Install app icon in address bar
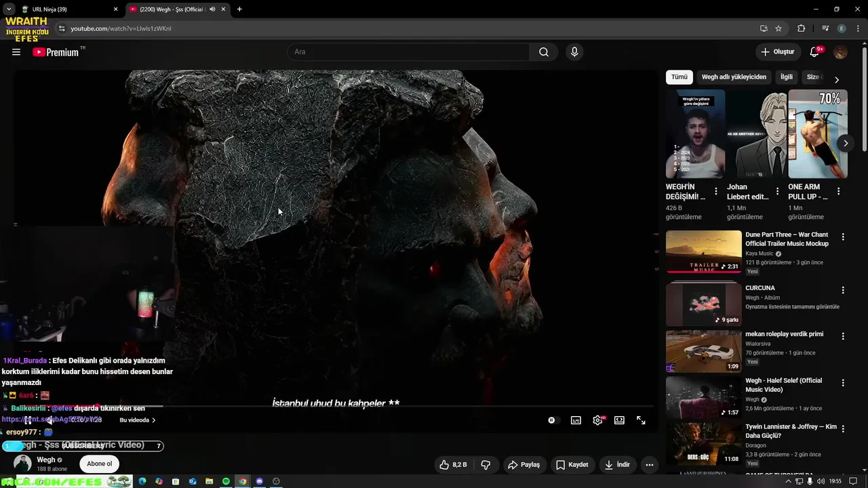The width and height of the screenshot is (868, 488). click(x=764, y=28)
